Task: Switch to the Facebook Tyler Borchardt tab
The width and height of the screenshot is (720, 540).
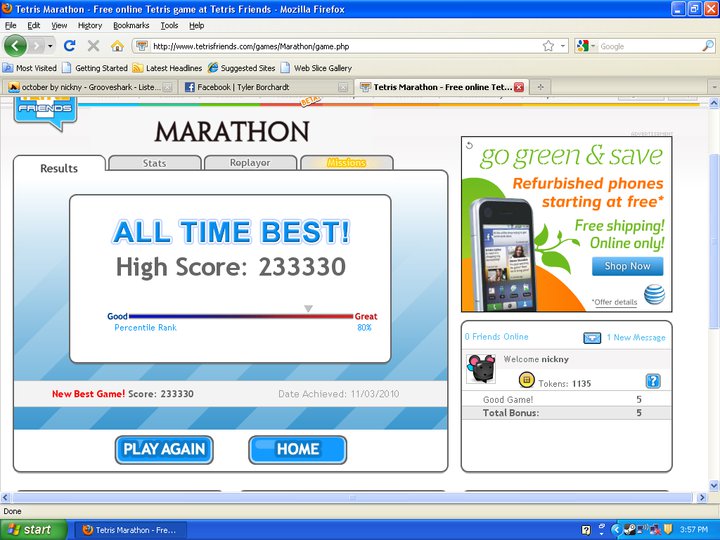Action: click(x=264, y=87)
